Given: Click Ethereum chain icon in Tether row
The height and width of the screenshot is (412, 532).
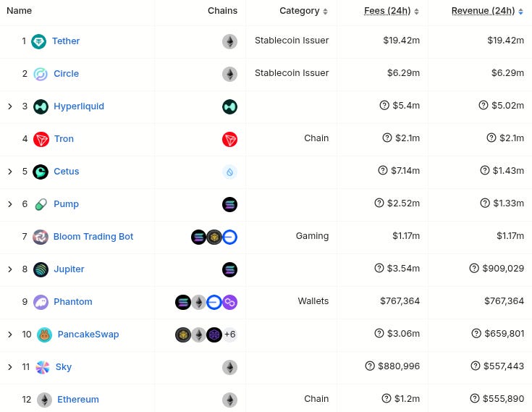Looking at the screenshot, I should coord(229,41).
